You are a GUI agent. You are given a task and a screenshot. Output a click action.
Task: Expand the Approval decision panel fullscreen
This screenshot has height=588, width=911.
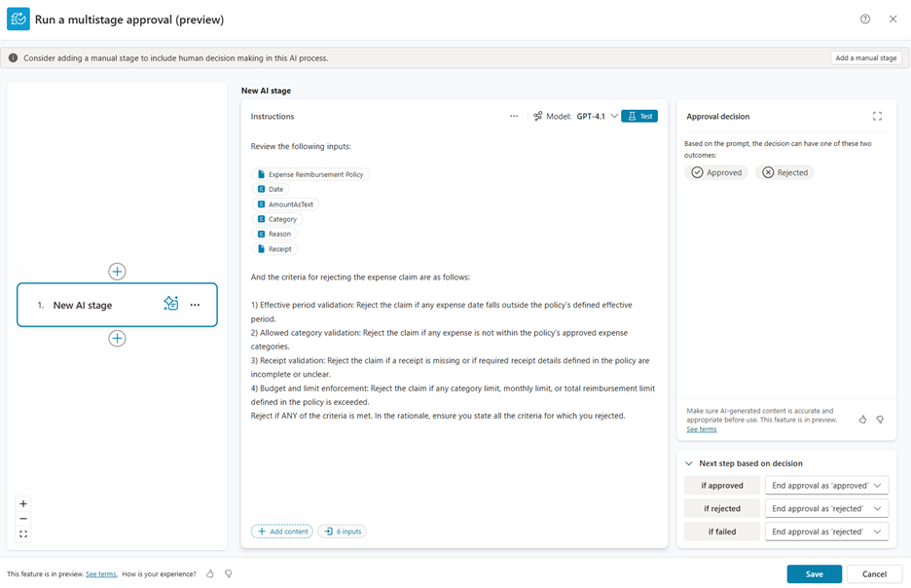click(x=877, y=117)
